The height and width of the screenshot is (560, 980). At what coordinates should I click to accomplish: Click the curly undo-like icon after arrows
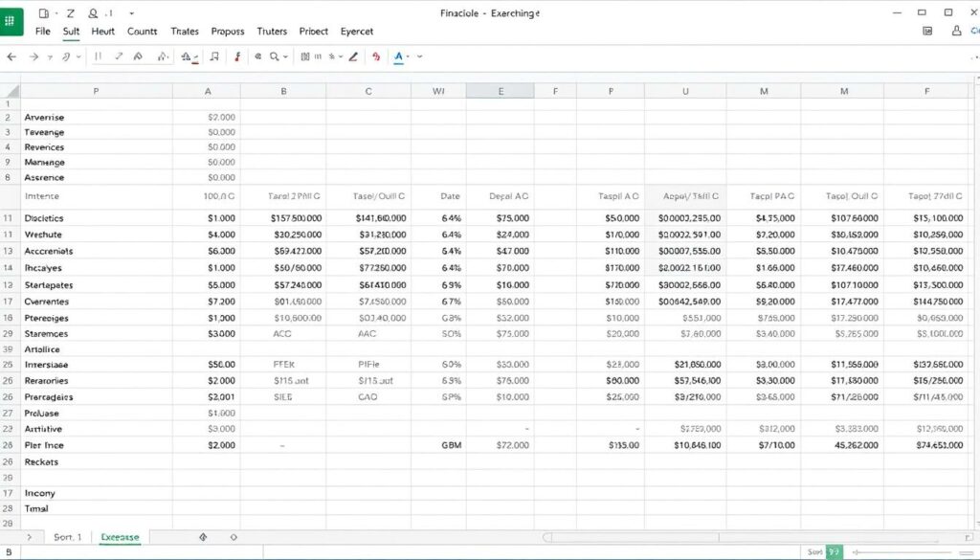point(66,56)
